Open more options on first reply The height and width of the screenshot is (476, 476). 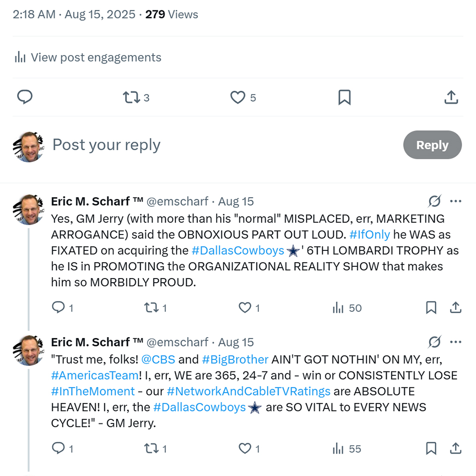coord(455,201)
